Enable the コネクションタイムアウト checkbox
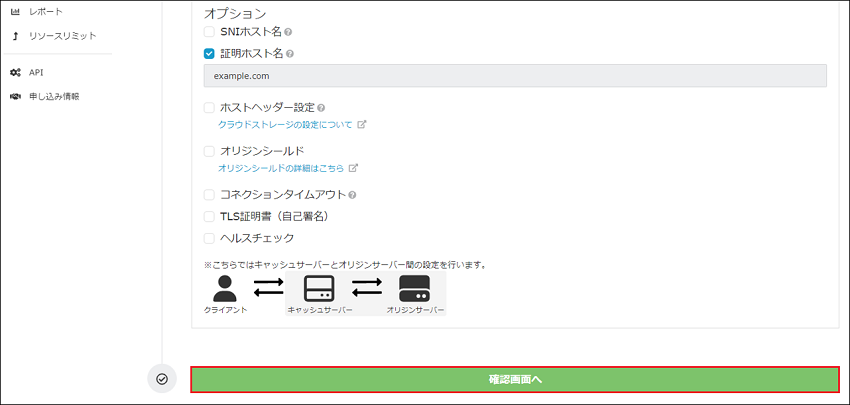Screen dimensions: 850x405 pyautogui.click(x=209, y=195)
